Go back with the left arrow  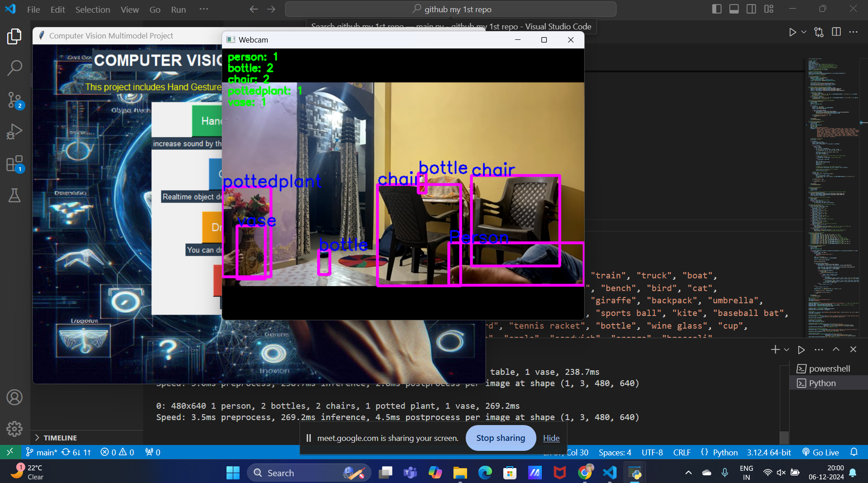(254, 10)
